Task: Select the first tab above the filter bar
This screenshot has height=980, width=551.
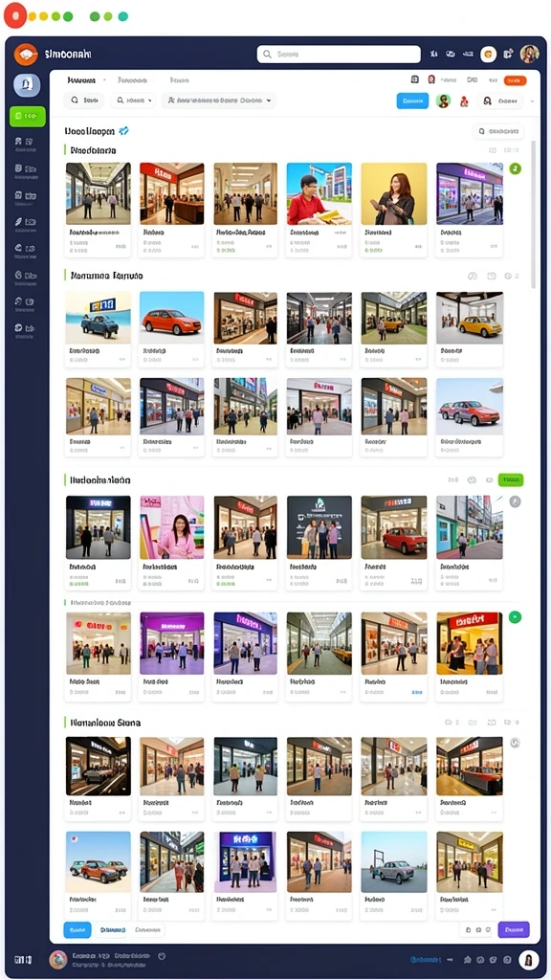Action: 82,80
